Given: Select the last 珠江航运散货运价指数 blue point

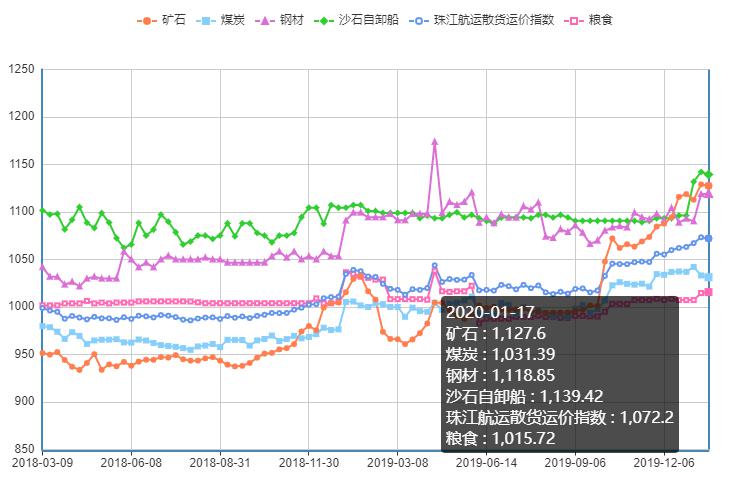Looking at the screenshot, I should (x=709, y=238).
